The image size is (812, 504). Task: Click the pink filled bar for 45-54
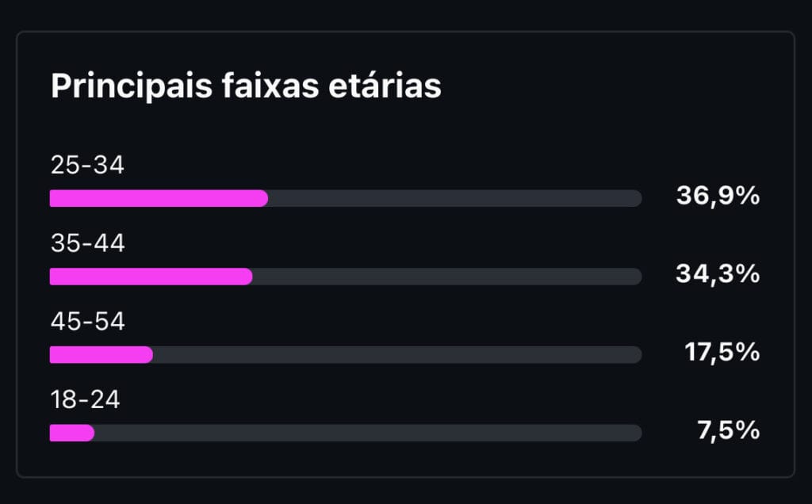pos(101,354)
